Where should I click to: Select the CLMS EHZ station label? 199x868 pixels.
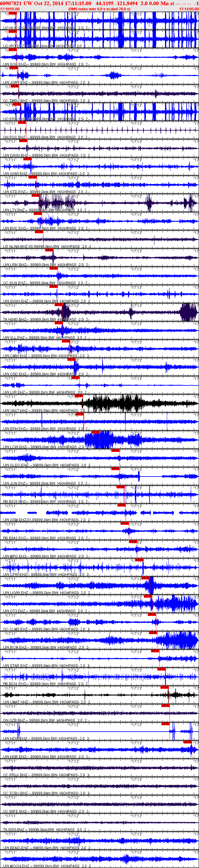tap(46, 629)
